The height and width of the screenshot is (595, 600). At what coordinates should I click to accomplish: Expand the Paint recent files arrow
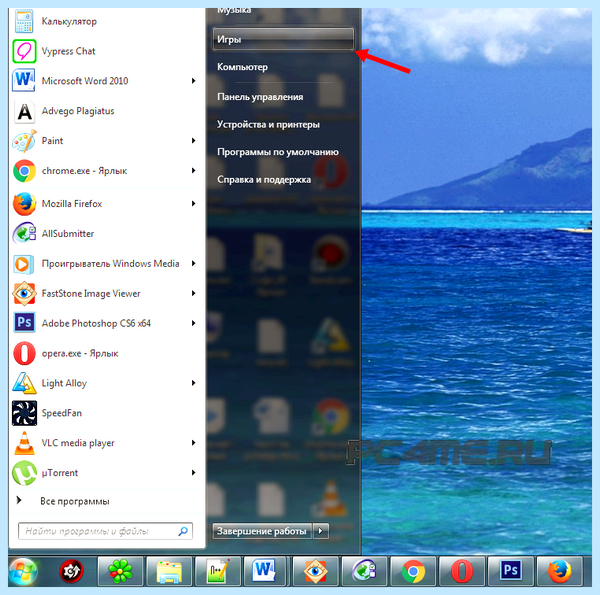(x=194, y=141)
